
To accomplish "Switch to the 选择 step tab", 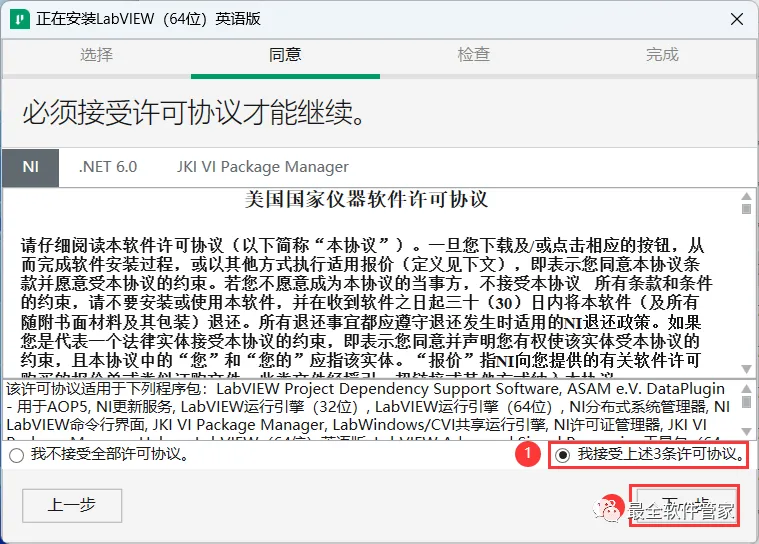I will point(96,55).
